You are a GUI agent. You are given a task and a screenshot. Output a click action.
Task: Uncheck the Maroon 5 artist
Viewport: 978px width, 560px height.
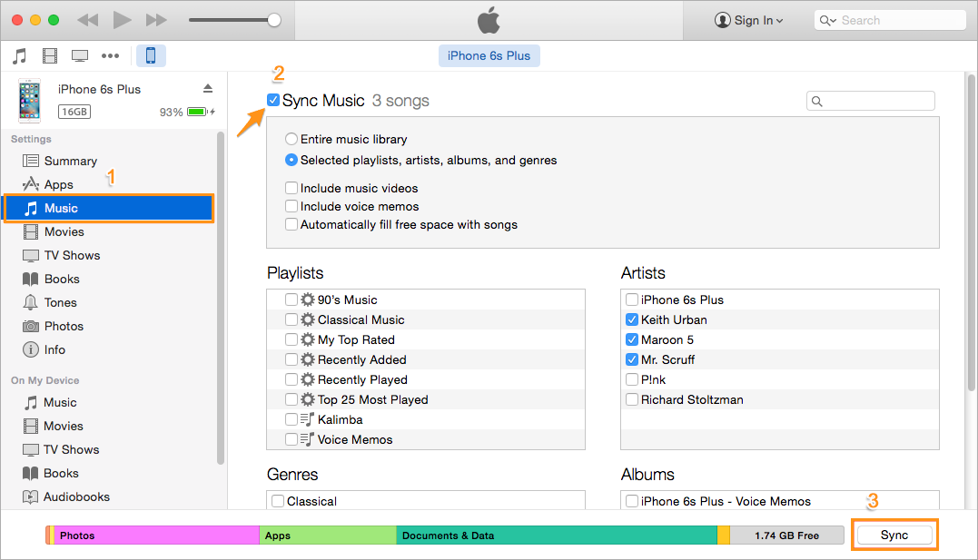tap(632, 339)
